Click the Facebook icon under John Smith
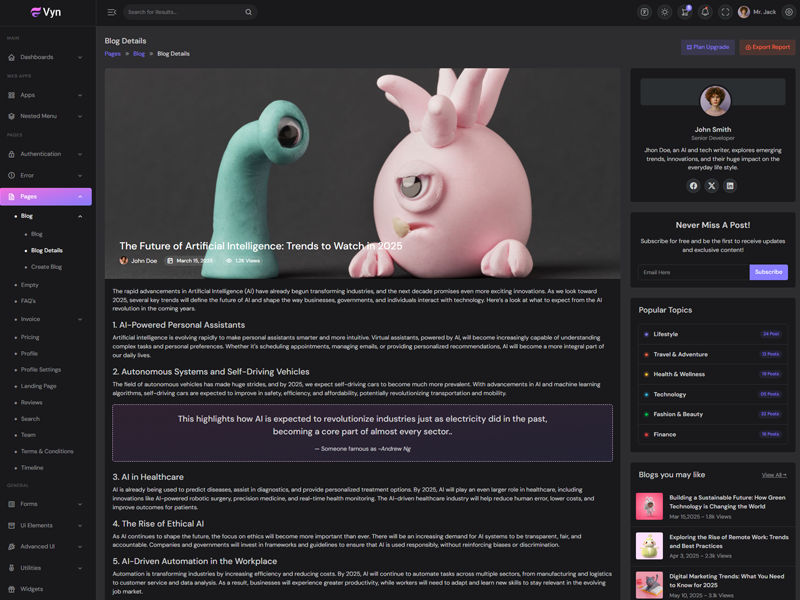This screenshot has height=600, width=800. tap(693, 186)
